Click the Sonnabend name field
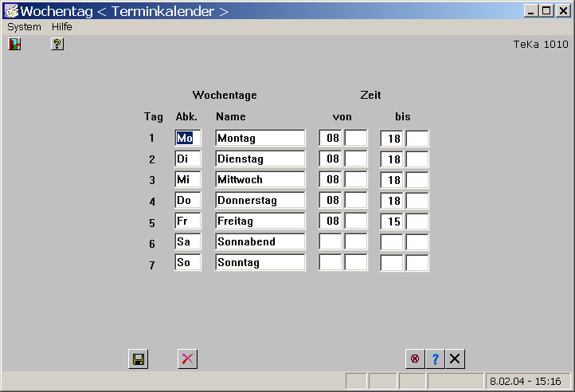The height and width of the screenshot is (392, 575). pyautogui.click(x=260, y=242)
